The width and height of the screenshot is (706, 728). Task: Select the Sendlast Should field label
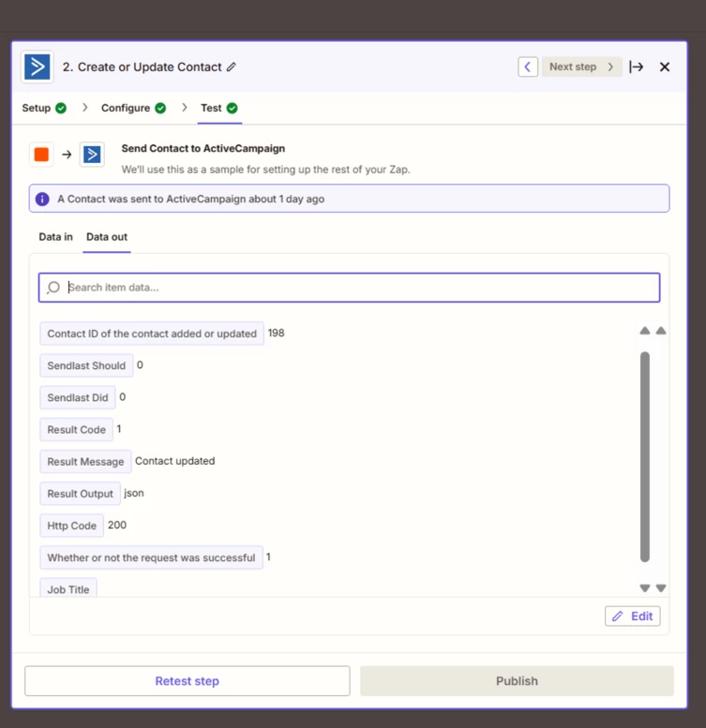86,365
